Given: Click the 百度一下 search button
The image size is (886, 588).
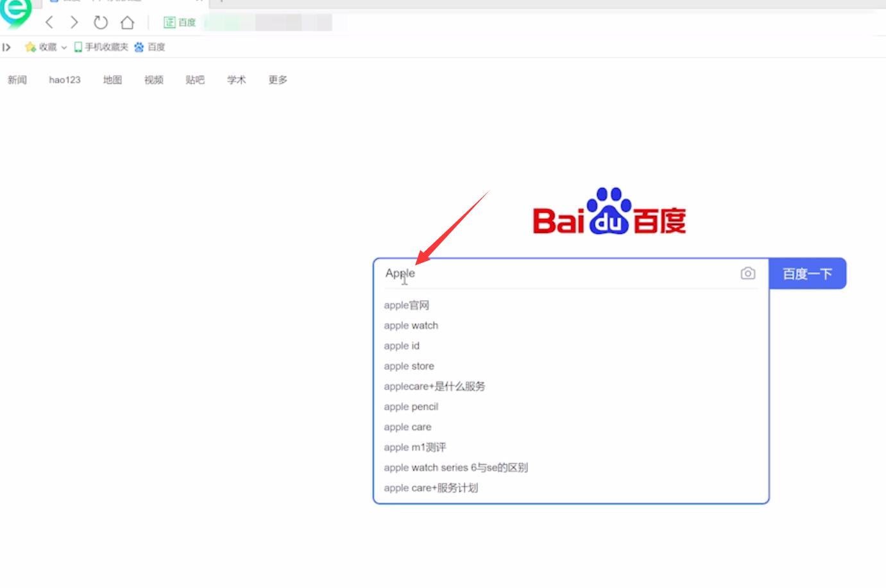Looking at the screenshot, I should (x=808, y=274).
